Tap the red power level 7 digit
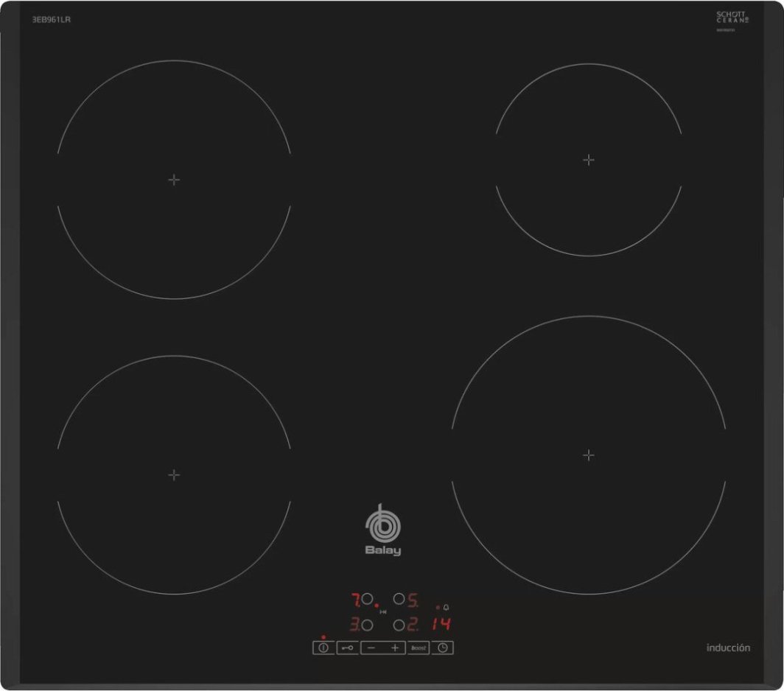784x691 pixels. click(x=355, y=600)
